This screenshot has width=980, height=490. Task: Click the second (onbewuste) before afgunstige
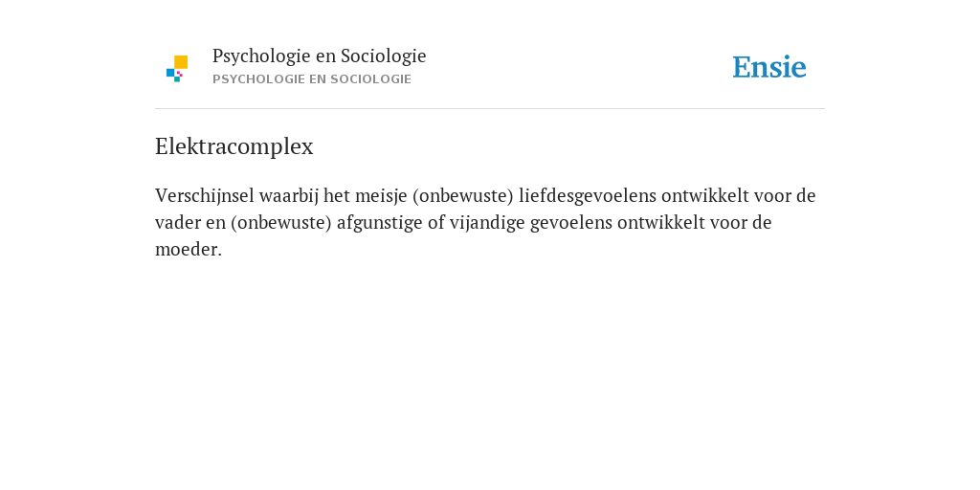click(x=280, y=222)
